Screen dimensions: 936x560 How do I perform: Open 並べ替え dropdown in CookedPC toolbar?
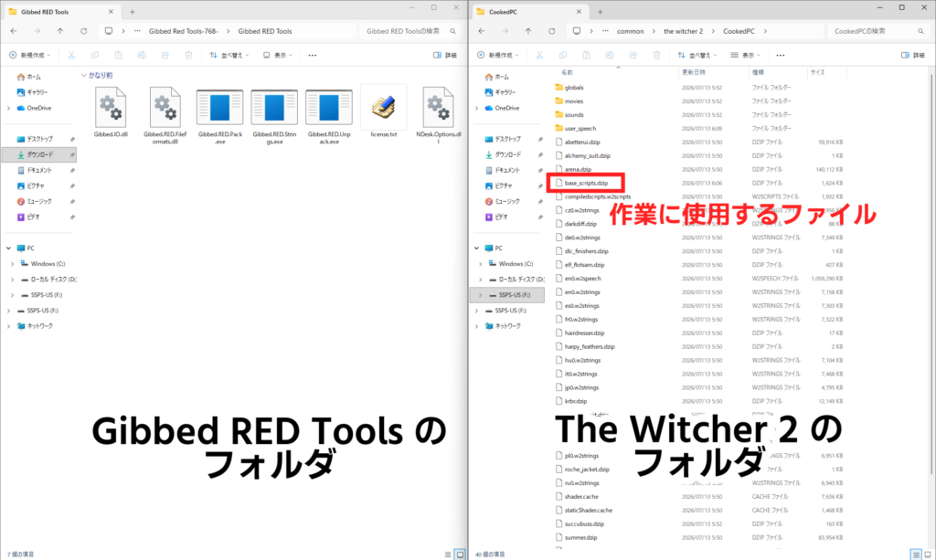697,55
